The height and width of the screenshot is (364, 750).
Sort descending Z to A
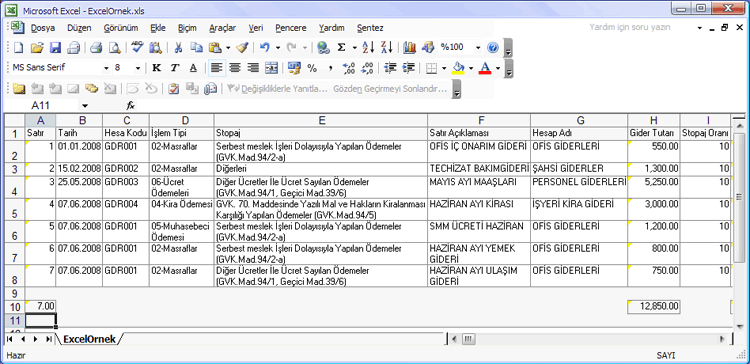point(386,47)
